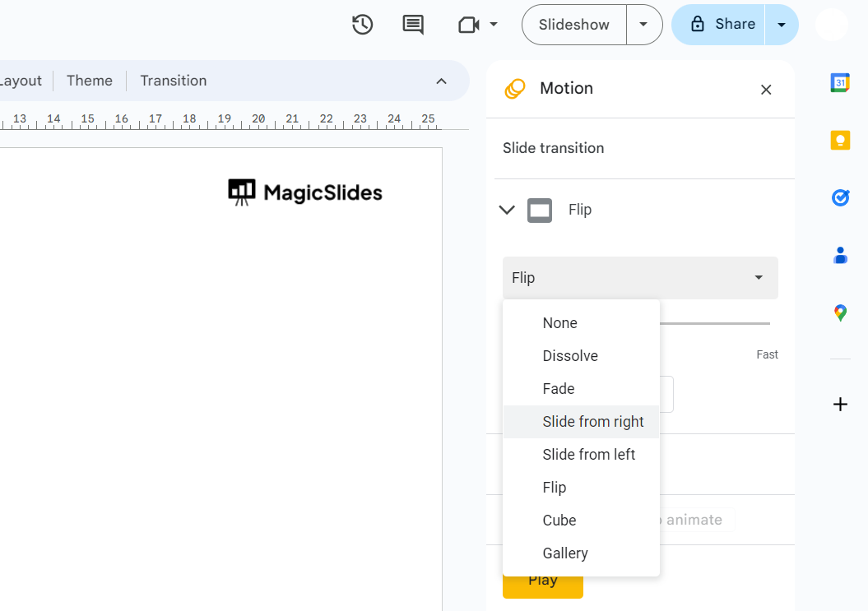Open Google Calendar in side panel
The image size is (868, 611).
click(x=840, y=82)
